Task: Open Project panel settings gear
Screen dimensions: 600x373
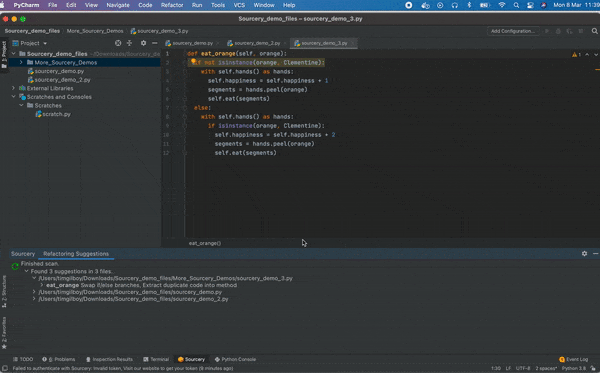Action: [x=143, y=43]
